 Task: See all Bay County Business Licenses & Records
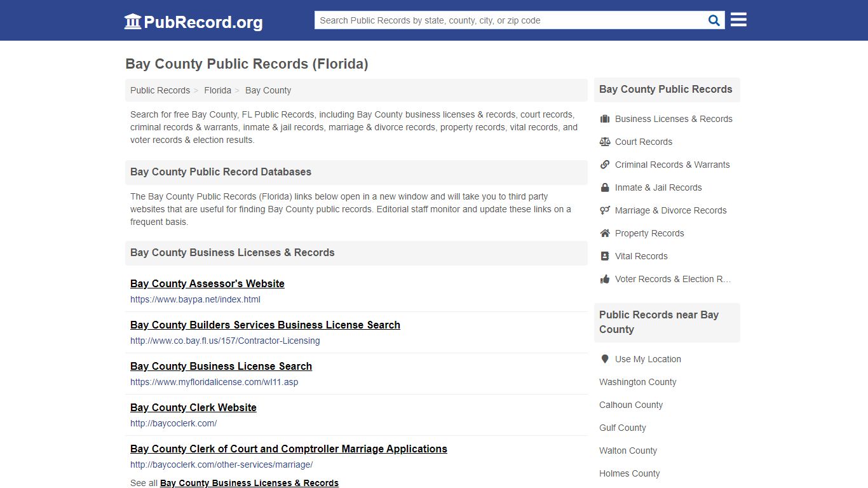249,483
